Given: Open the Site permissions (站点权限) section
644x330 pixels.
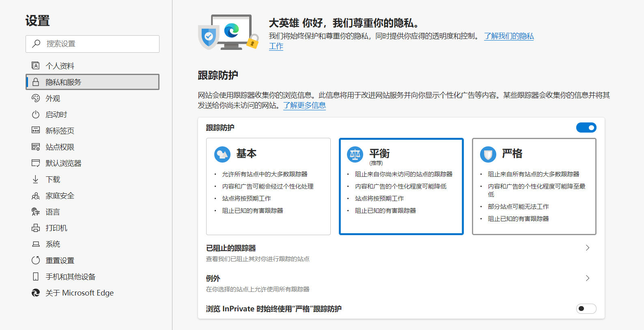Looking at the screenshot, I should pos(60,147).
